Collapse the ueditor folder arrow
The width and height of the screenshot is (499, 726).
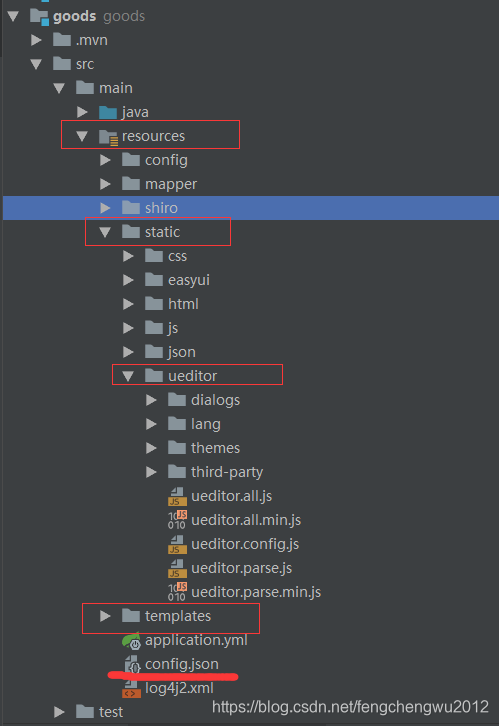pos(128,376)
